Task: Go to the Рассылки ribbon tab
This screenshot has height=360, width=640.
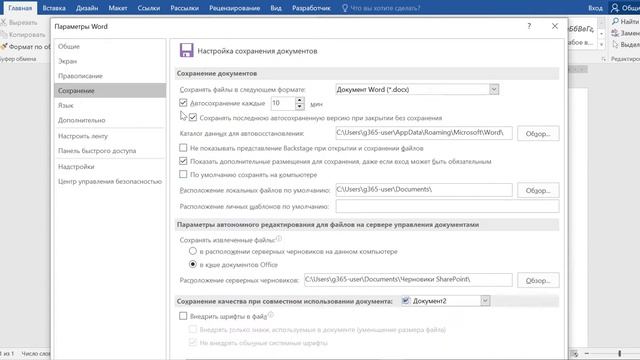Action: pos(184,8)
